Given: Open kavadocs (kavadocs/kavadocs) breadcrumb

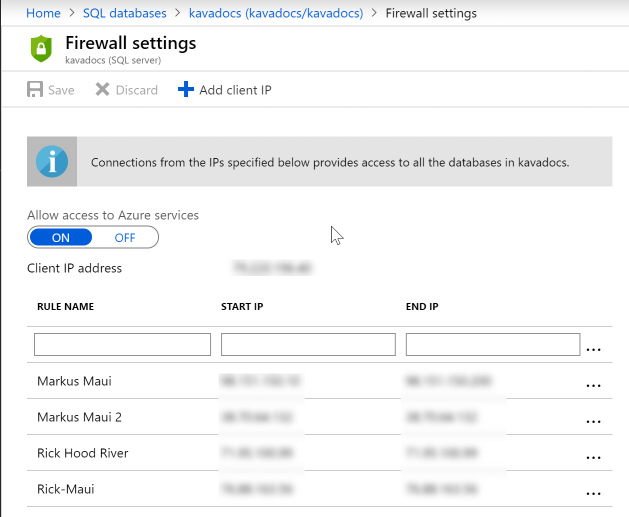Looking at the screenshot, I should 276,13.
